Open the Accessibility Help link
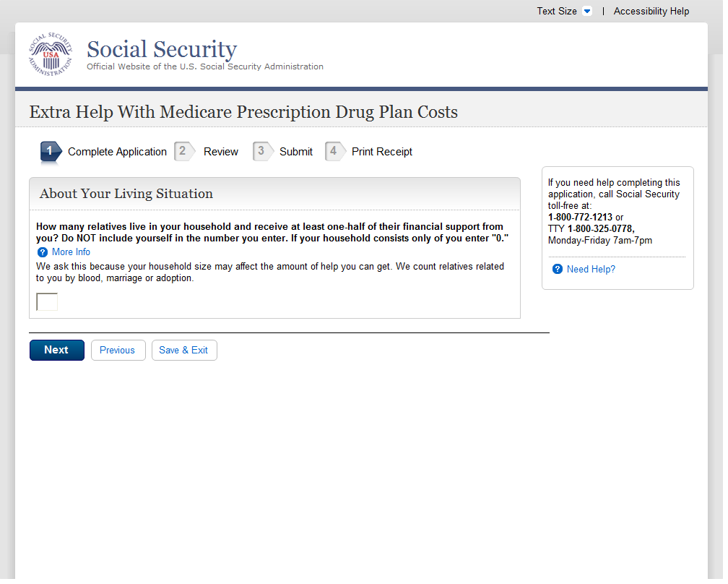Viewport: 728px width, 584px height. tap(651, 12)
